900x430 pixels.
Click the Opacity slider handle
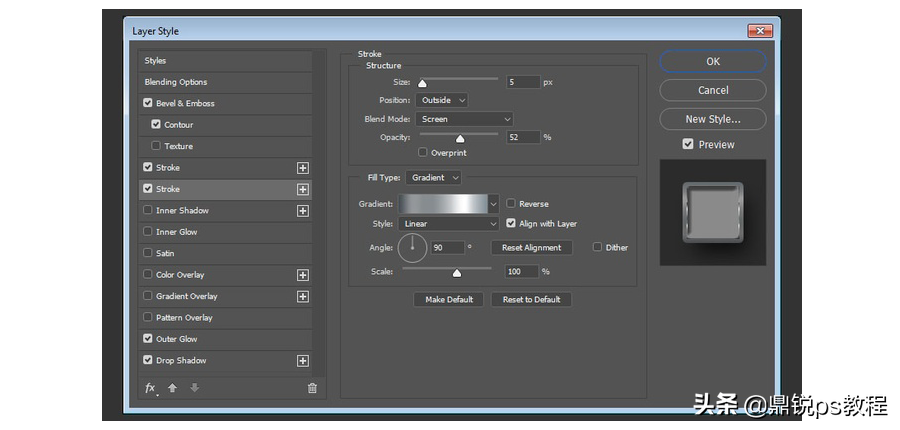coord(460,139)
